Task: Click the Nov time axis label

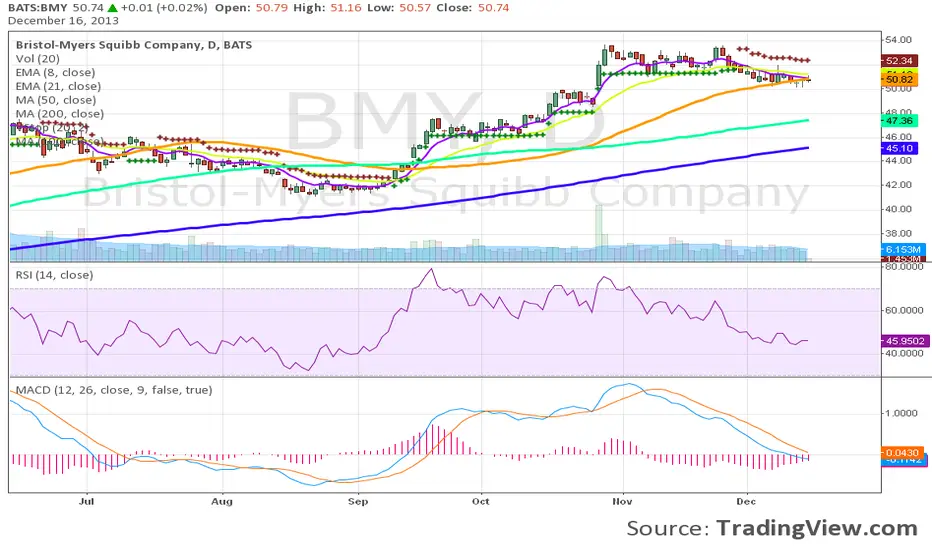Action: tap(622, 501)
